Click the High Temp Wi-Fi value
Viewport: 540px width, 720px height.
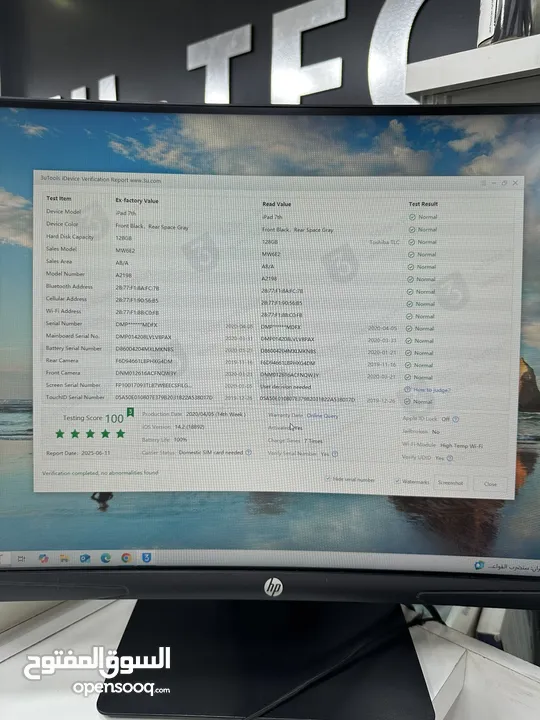click(x=461, y=445)
